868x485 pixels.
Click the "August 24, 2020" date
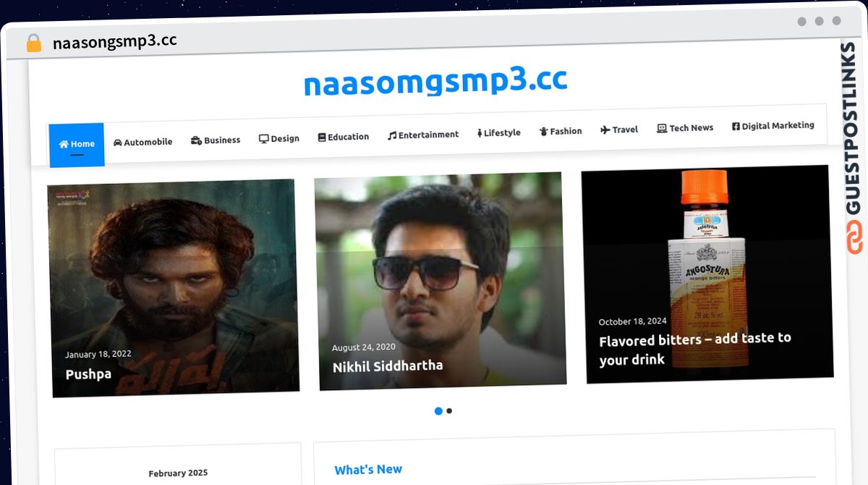364,347
